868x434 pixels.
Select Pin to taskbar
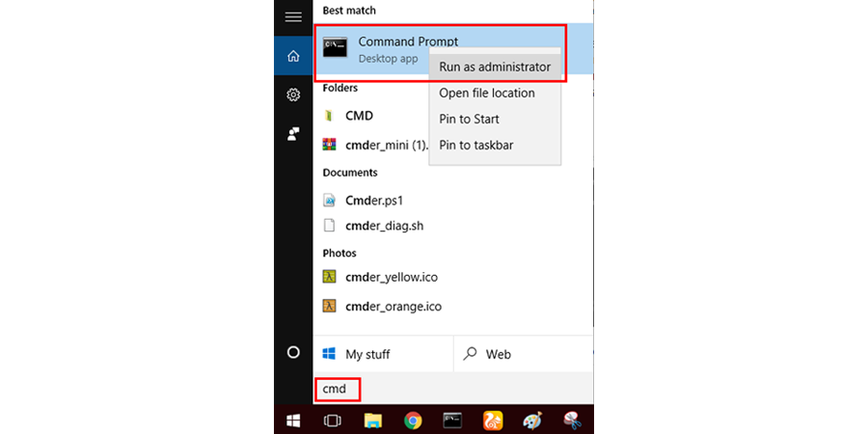point(495,145)
